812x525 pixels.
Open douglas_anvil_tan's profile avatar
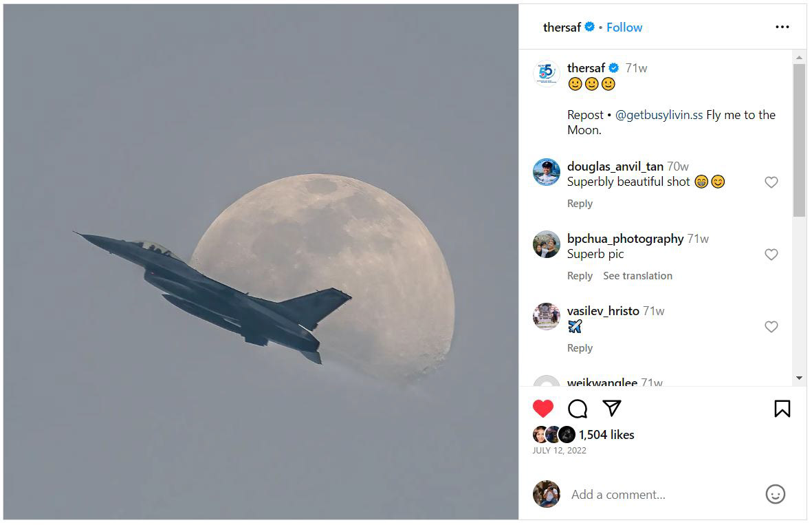pos(547,172)
